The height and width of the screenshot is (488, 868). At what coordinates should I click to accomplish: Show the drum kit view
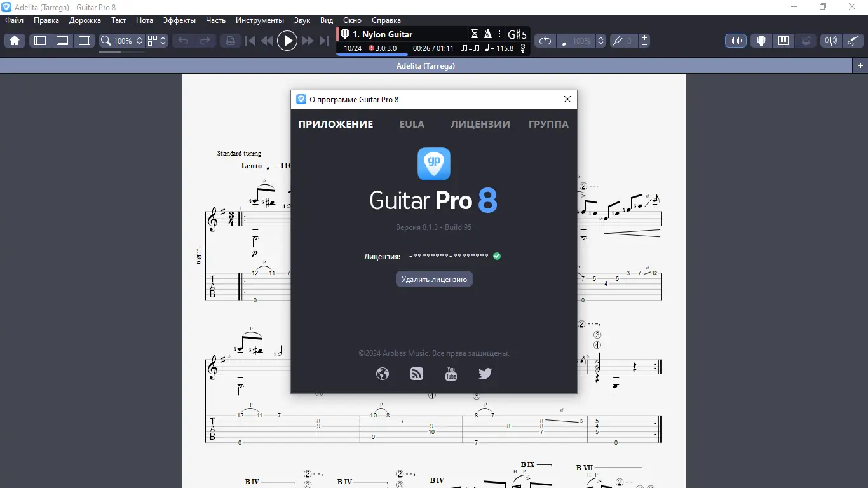coord(806,41)
